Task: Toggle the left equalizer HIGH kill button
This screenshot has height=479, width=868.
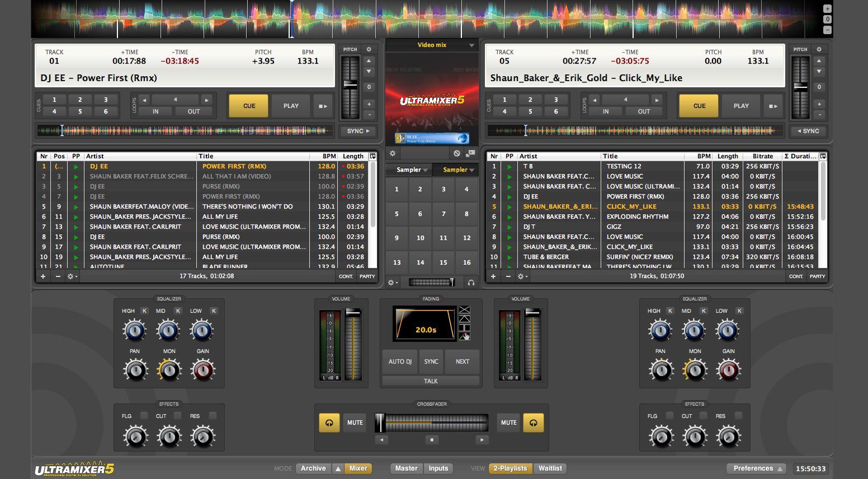Action: (144, 311)
